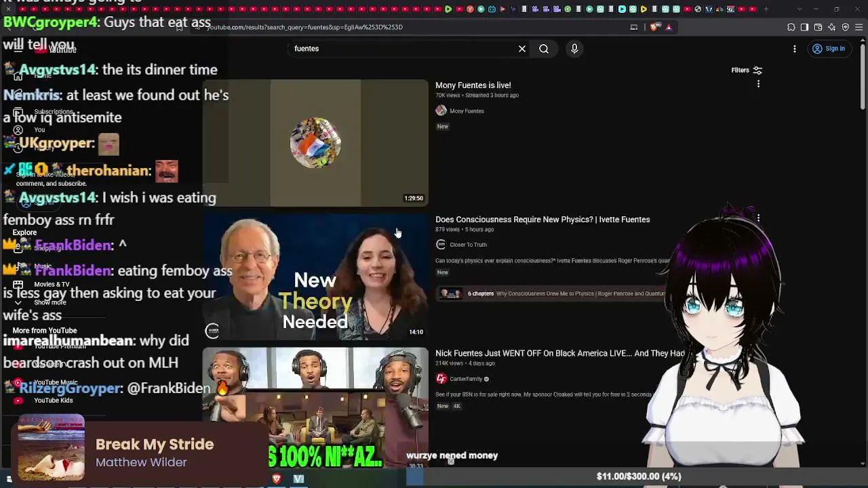This screenshot has width=868, height=488.
Task: Click the text '70K views • Streamed 3 hours ago'
Action: (477, 96)
